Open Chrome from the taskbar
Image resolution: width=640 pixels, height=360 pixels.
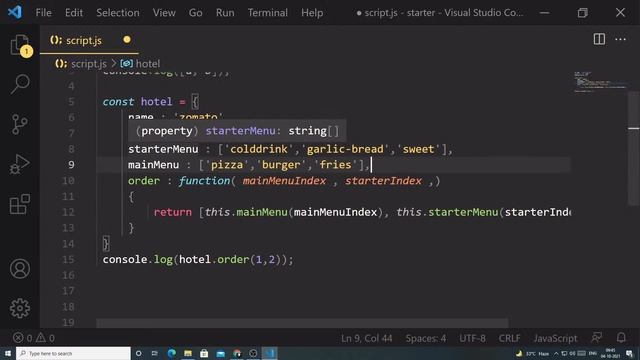click(237, 353)
